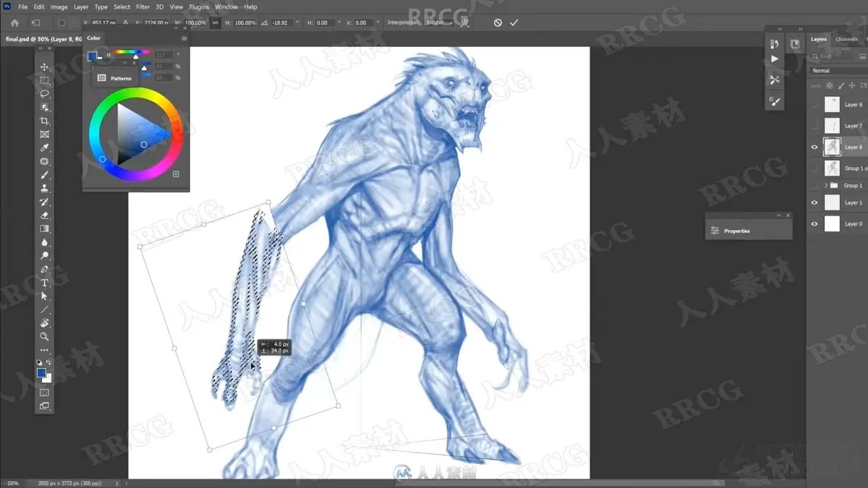Viewport: 868px width, 488px height.
Task: Lock layer position in Layers panel
Action: (x=851, y=85)
